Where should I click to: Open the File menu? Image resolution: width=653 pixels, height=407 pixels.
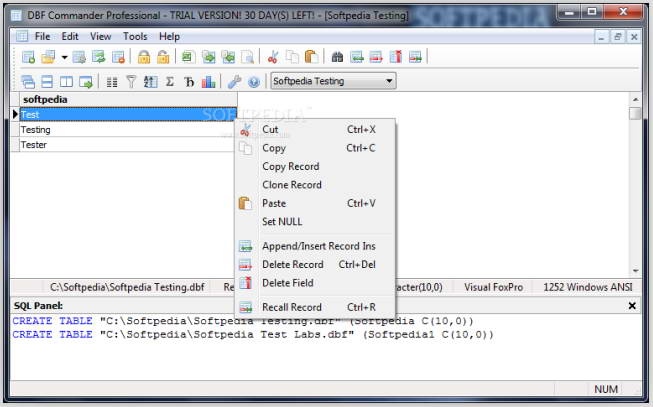pos(42,37)
